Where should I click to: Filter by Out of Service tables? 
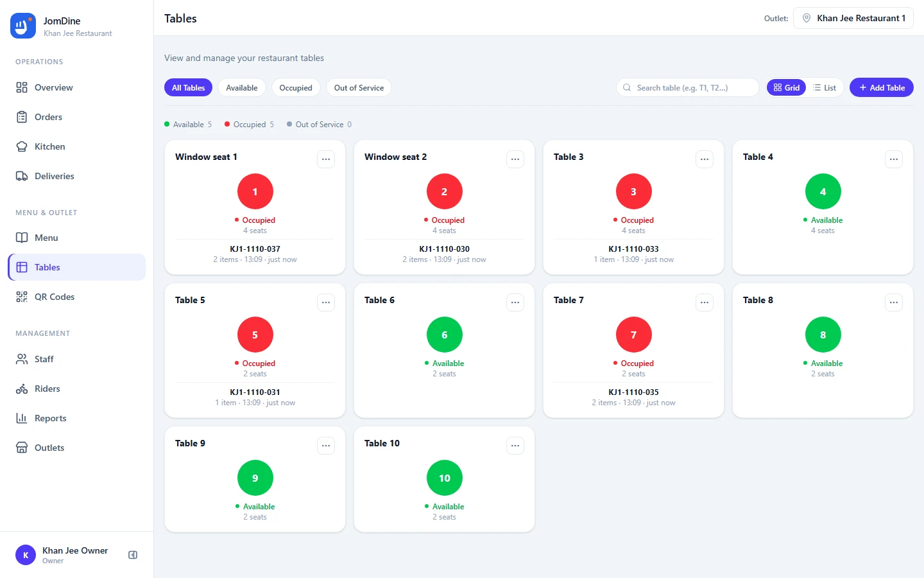(359, 87)
